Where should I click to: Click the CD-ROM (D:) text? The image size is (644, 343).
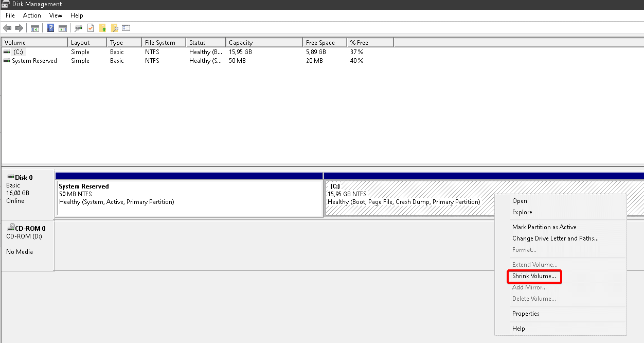(24, 236)
